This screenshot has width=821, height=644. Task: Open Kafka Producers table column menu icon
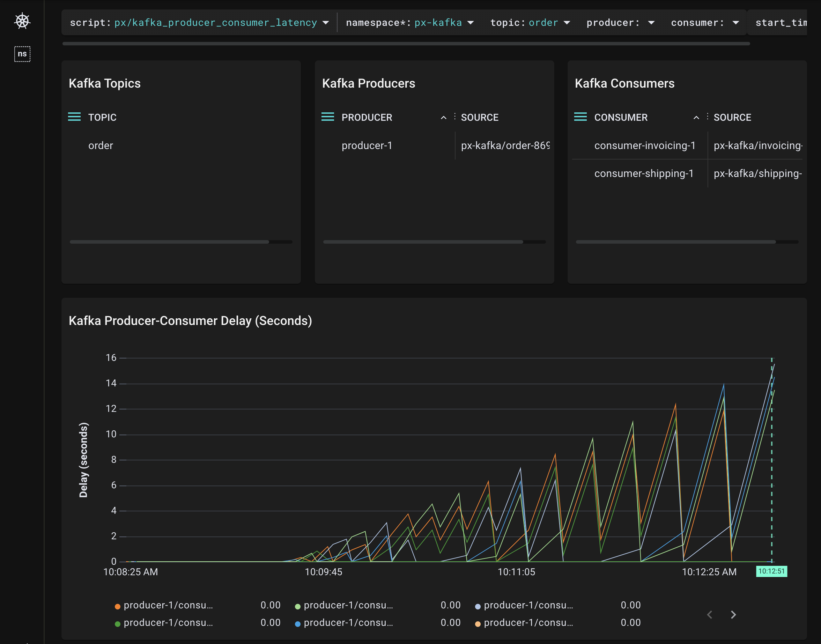point(327,117)
